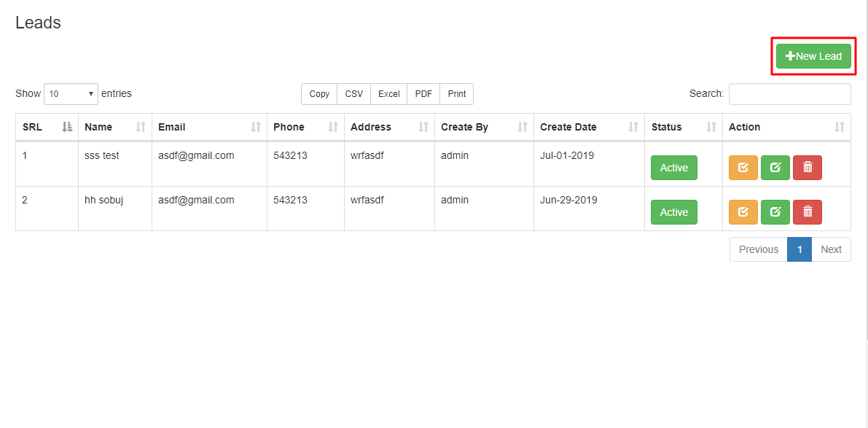
Task: Click the Copy button
Action: click(319, 93)
